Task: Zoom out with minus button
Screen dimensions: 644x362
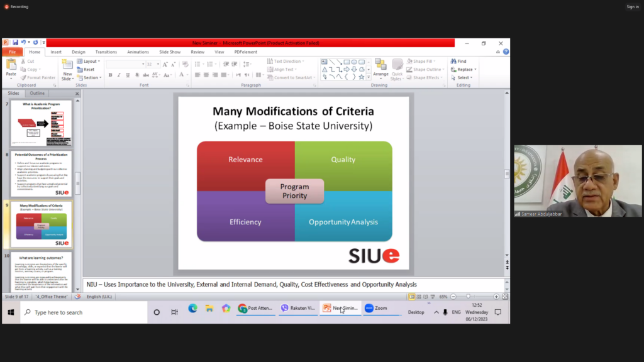Action: click(x=453, y=297)
